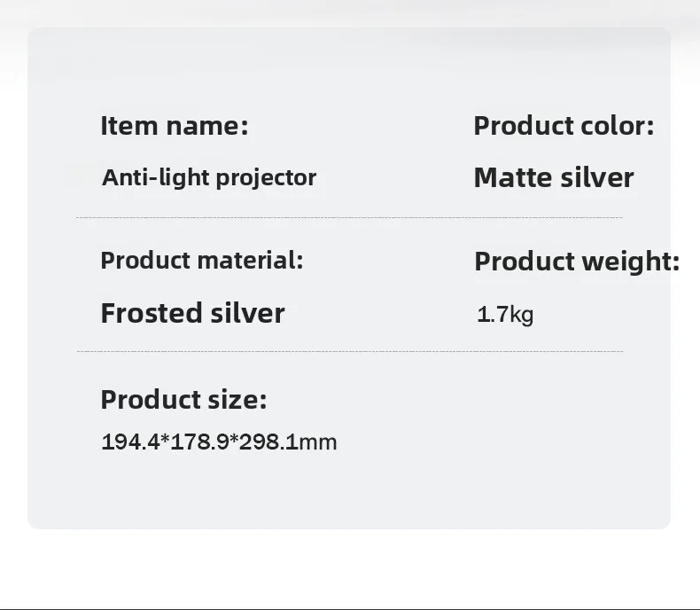This screenshot has width=700, height=610.
Task: Click the dotted divider below "Anti-light projector"
Action: pyautogui.click(x=349, y=217)
